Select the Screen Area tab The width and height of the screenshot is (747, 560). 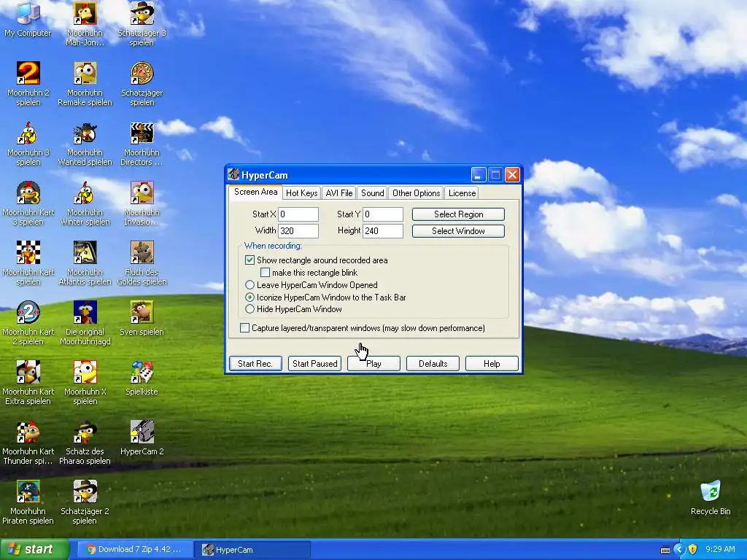click(x=255, y=192)
